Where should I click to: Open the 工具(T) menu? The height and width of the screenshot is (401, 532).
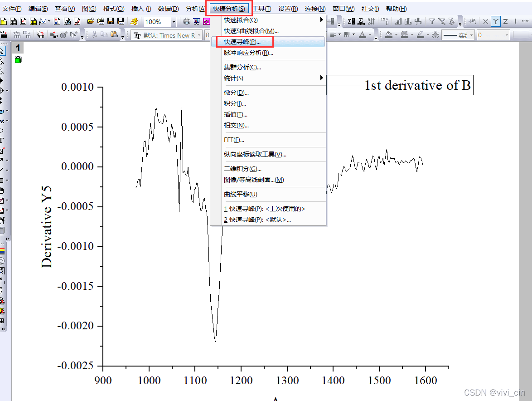[x=262, y=9]
